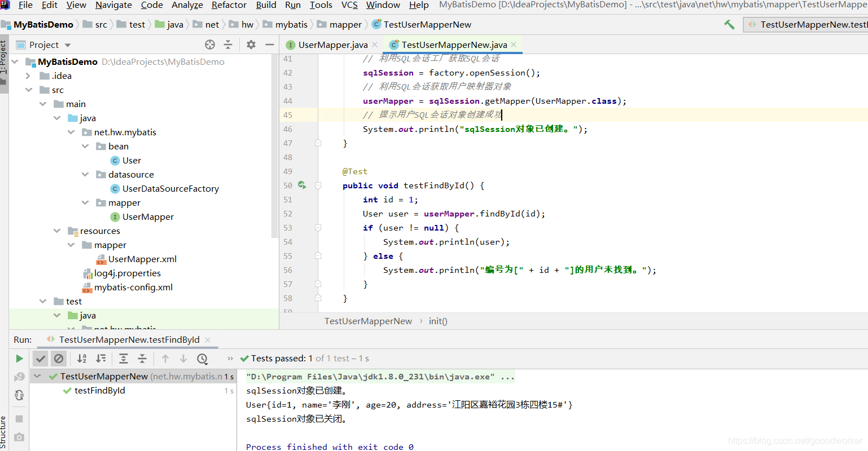The height and width of the screenshot is (451, 868).
Task: Close the testFindById run tab
Action: point(208,339)
